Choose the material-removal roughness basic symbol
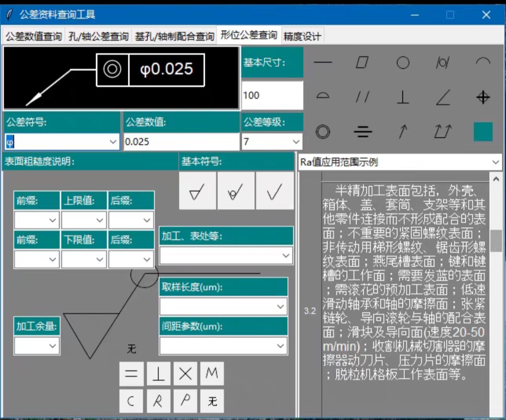Screen dimensions: 506x420 point(198,191)
